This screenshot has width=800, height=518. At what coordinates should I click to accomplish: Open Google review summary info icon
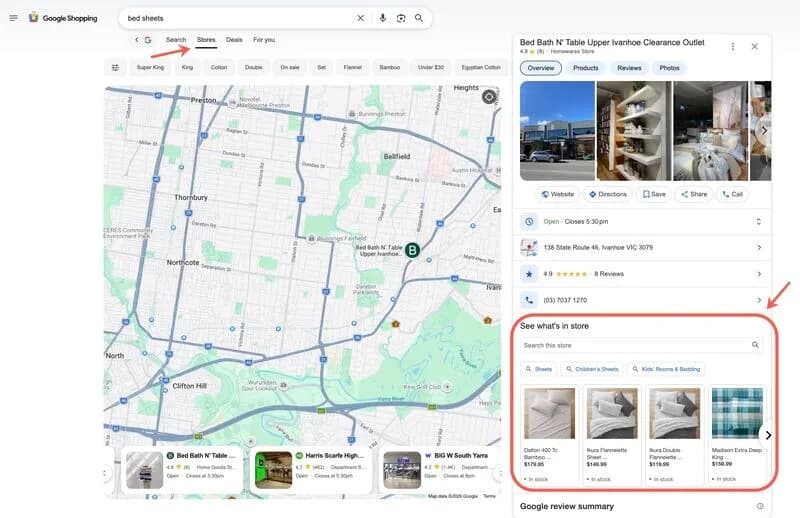tap(760, 506)
